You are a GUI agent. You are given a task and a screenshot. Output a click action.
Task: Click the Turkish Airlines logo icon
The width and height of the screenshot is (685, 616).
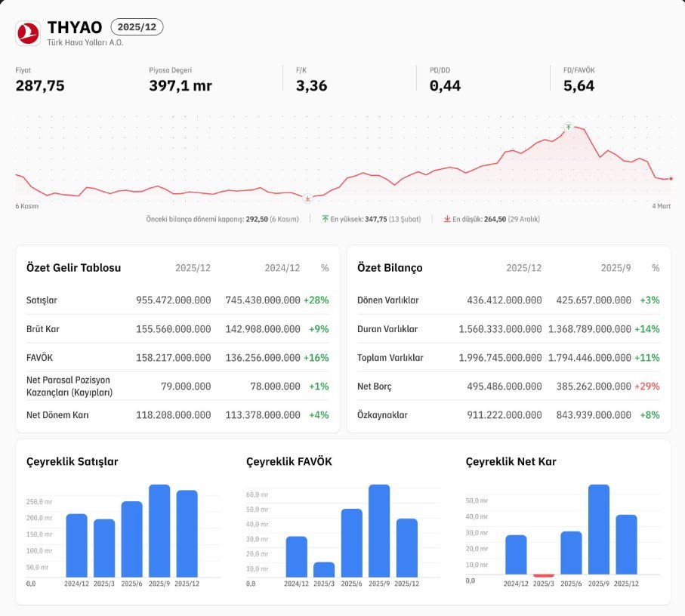[x=29, y=33]
